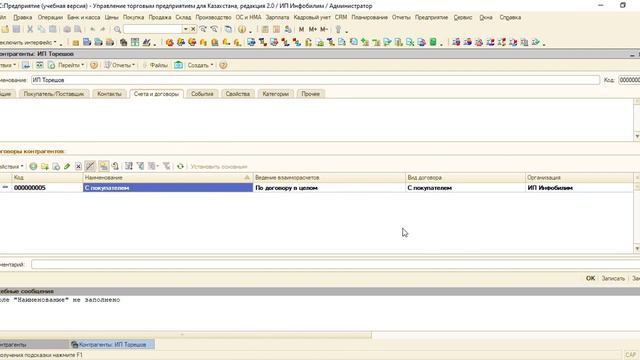This screenshot has height=360, width=640.
Task: Click the По договору в целом cell
Action: coord(329,188)
